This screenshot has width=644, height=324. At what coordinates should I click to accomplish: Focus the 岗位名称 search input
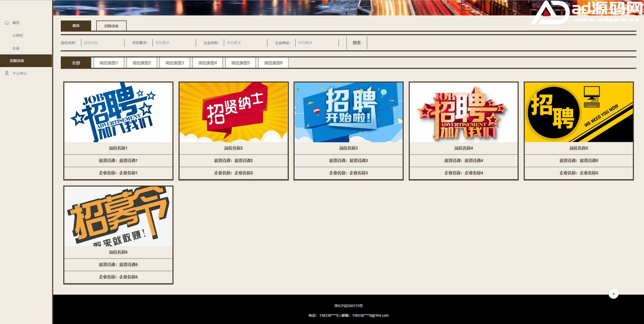[103, 43]
